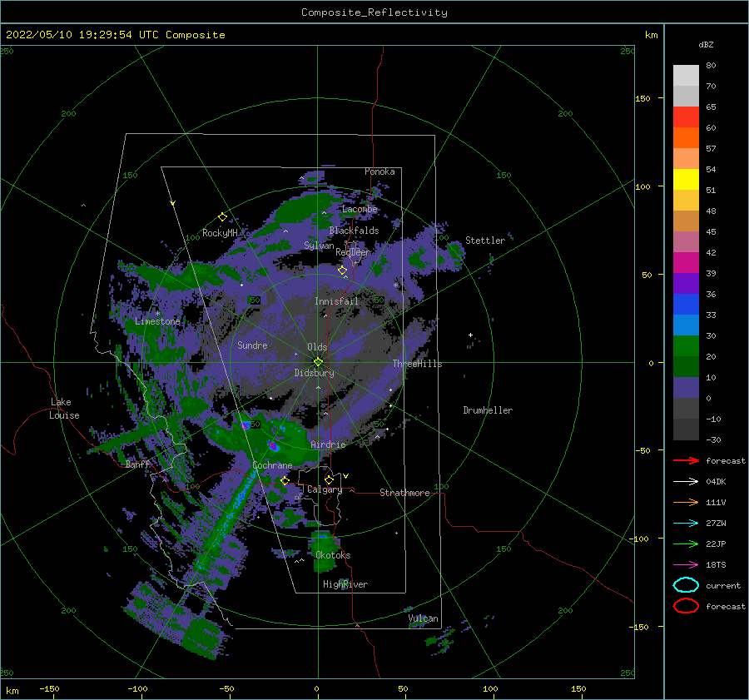Click the Drumheller city label
The image size is (749, 700).
pyautogui.click(x=488, y=410)
